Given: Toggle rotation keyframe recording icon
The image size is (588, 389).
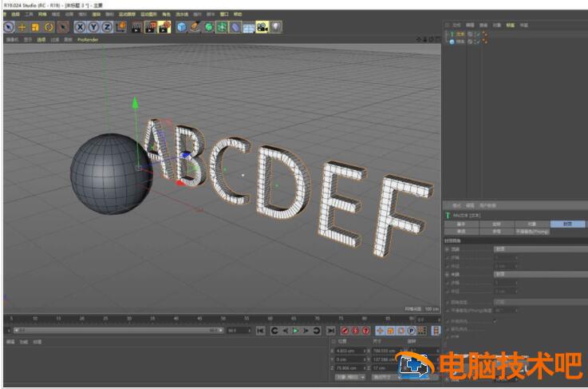Looking at the screenshot, I should point(401,331).
